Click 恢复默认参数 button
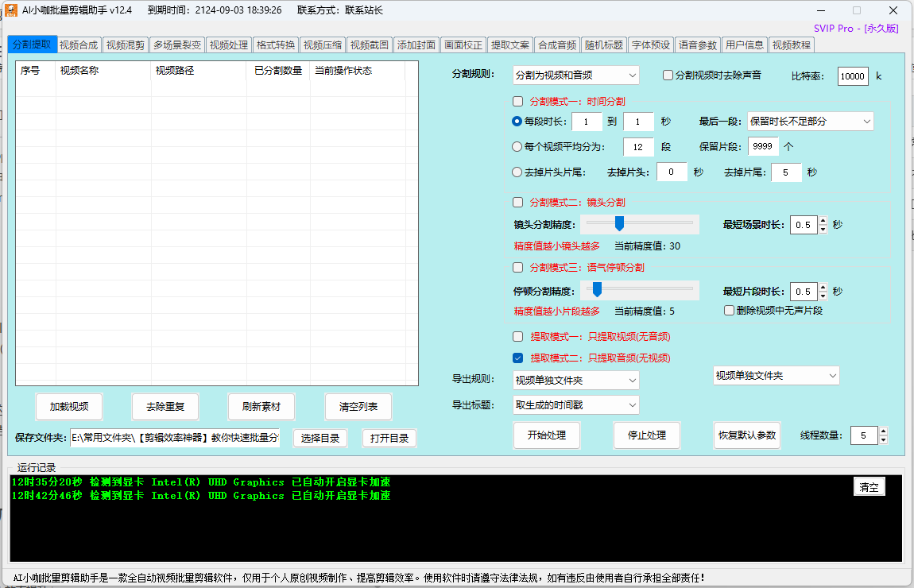The width and height of the screenshot is (914, 588). click(747, 435)
